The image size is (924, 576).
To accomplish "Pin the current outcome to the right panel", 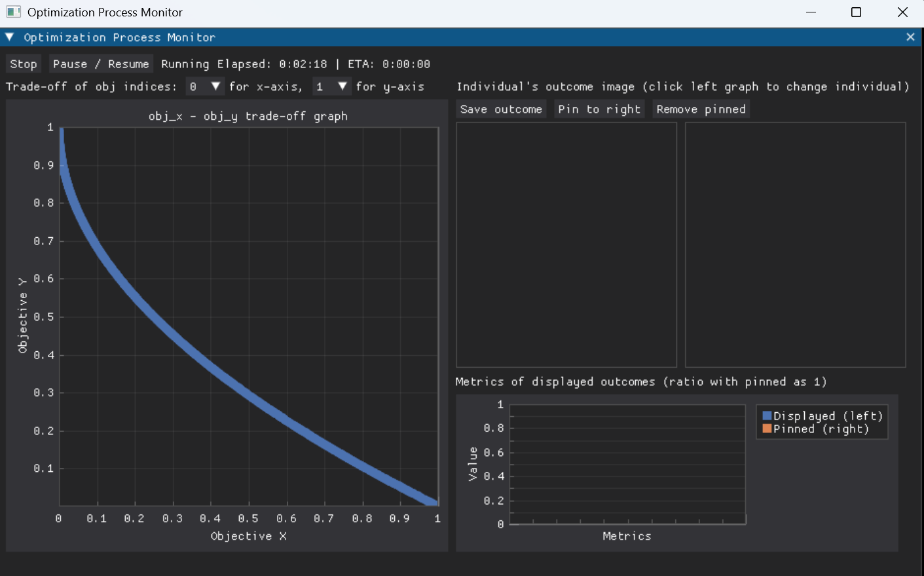I will pos(599,109).
